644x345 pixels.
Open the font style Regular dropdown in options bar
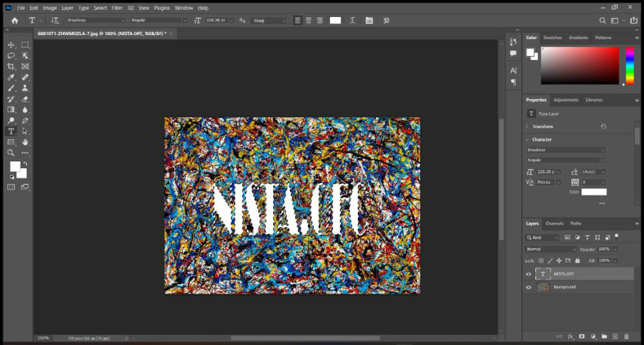184,20
